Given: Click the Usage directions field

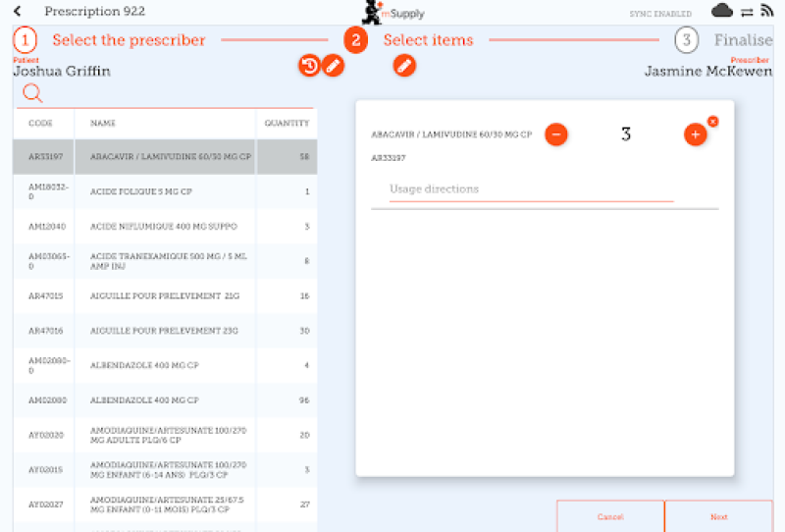Looking at the screenshot, I should click(531, 188).
